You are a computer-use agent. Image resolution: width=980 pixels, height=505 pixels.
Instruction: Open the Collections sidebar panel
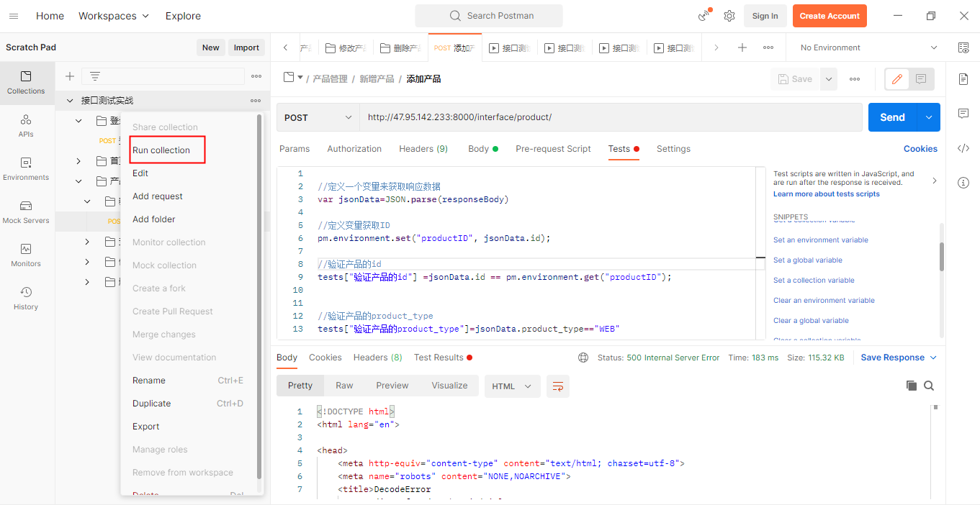point(26,83)
